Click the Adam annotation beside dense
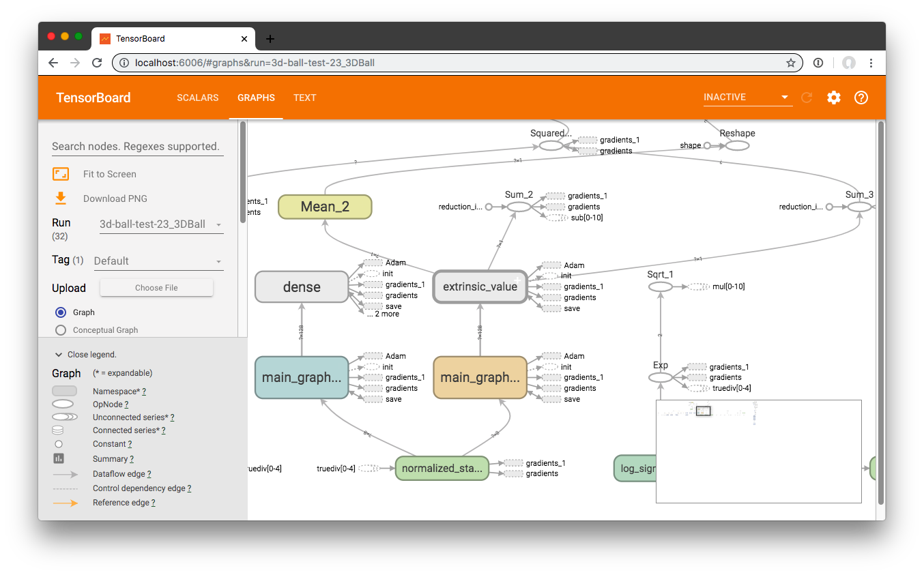The height and width of the screenshot is (575, 924). coord(396,263)
